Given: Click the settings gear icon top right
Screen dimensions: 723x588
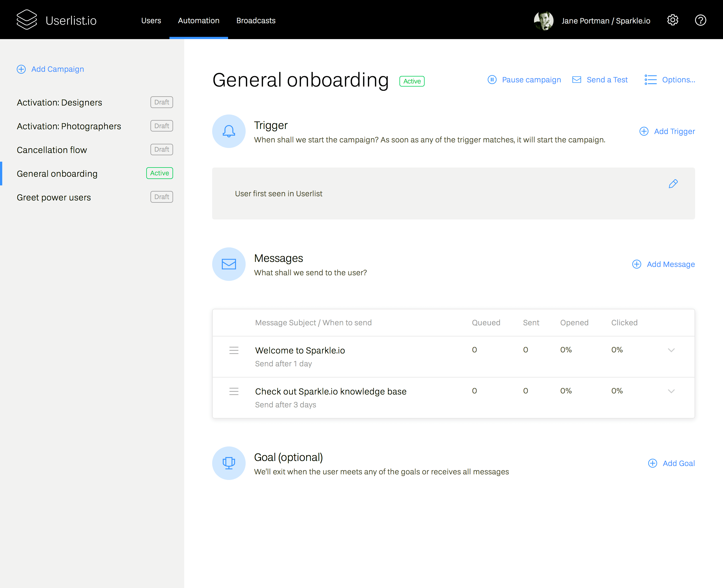Looking at the screenshot, I should click(672, 20).
